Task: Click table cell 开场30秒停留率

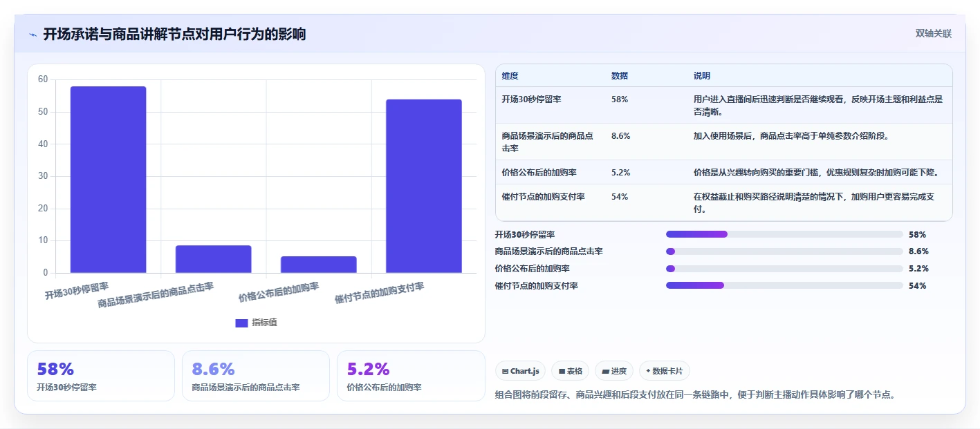Action: (x=532, y=99)
